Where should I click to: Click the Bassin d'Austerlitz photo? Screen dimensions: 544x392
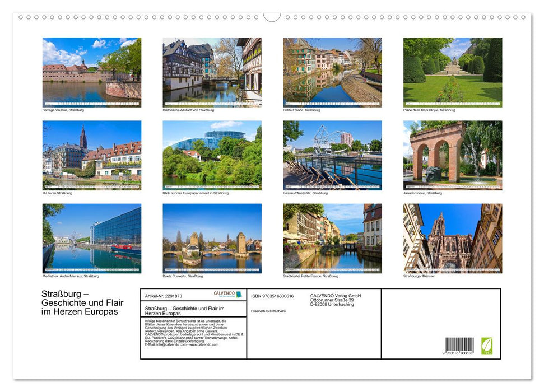[332, 156]
